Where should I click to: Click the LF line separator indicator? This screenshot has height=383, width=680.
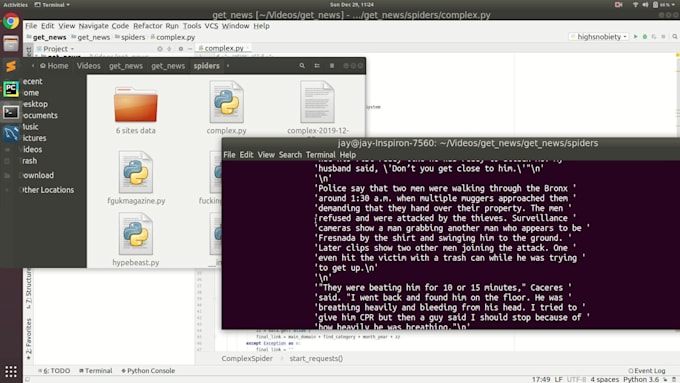click(x=559, y=380)
